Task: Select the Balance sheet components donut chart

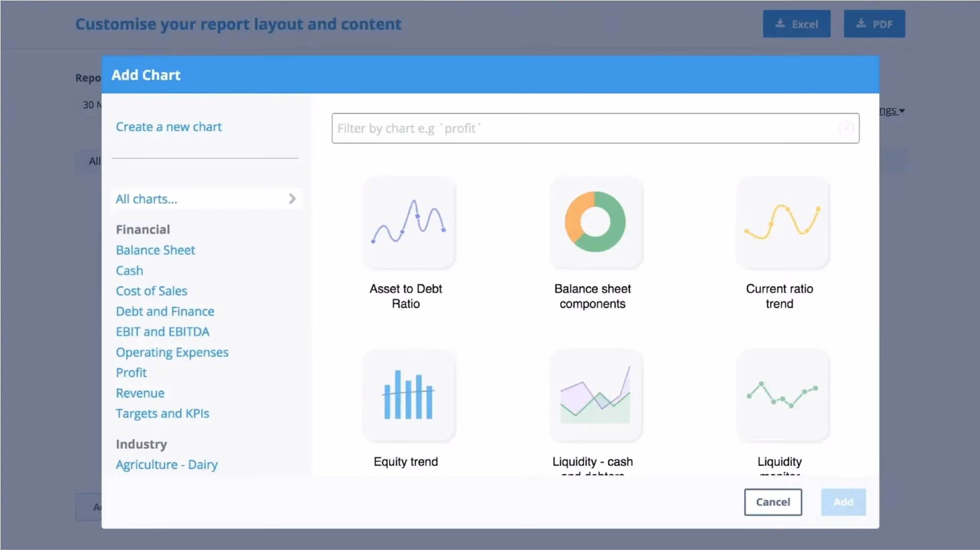Action: click(x=595, y=222)
